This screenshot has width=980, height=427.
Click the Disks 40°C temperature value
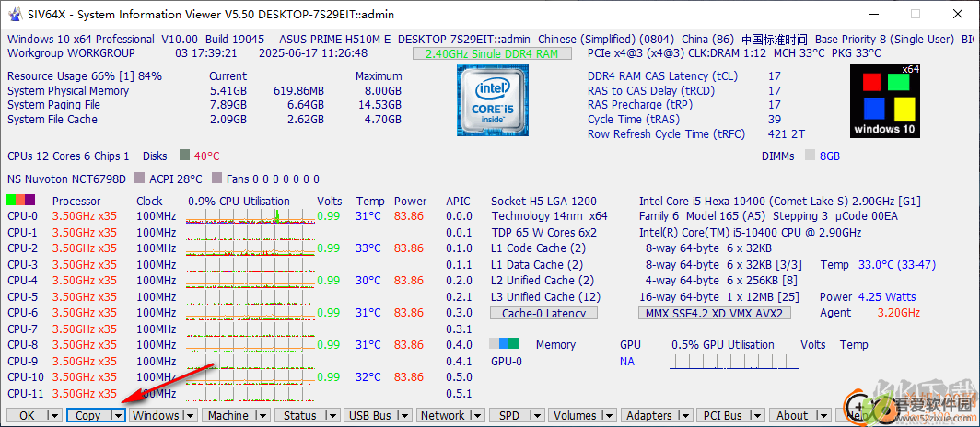point(207,156)
